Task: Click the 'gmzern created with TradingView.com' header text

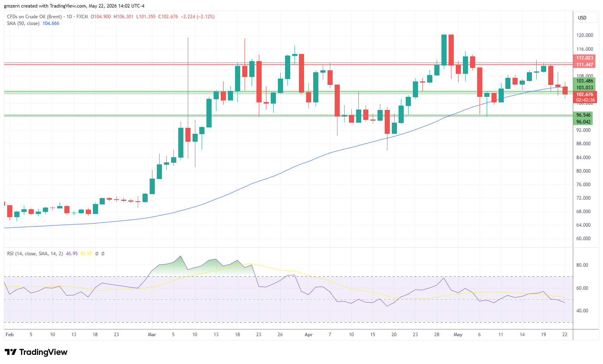Action: [46, 6]
